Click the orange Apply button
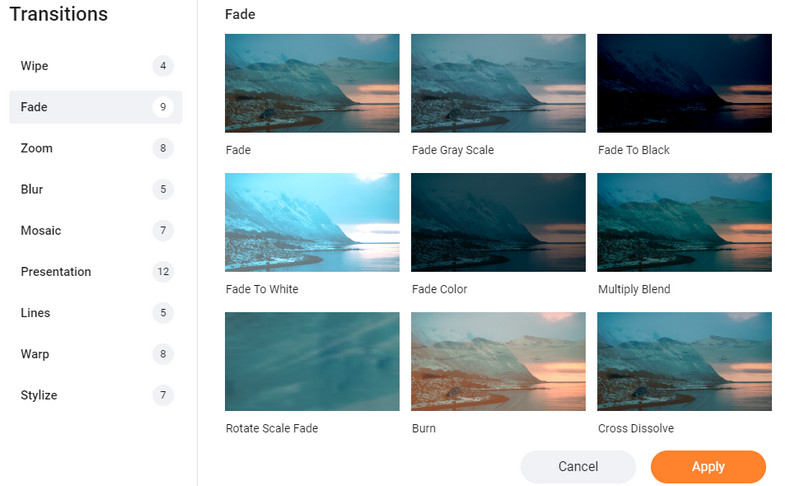The height and width of the screenshot is (486, 800). 708,467
